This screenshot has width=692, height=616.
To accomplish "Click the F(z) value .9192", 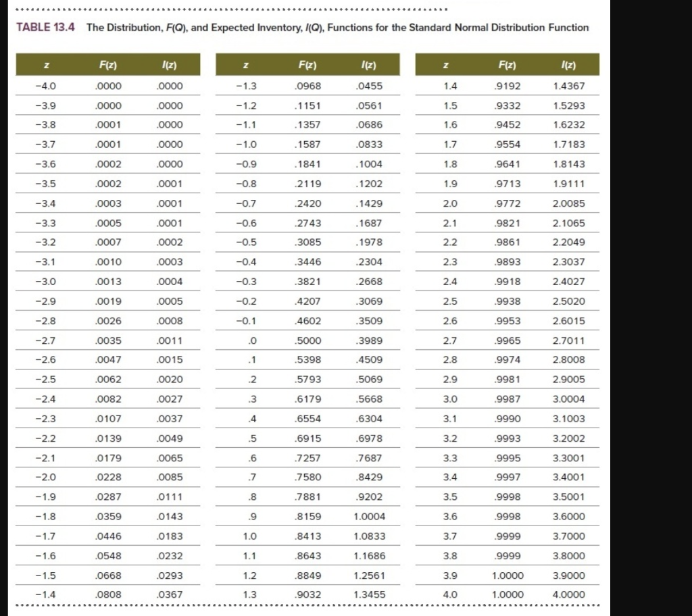I will pos(508,86).
